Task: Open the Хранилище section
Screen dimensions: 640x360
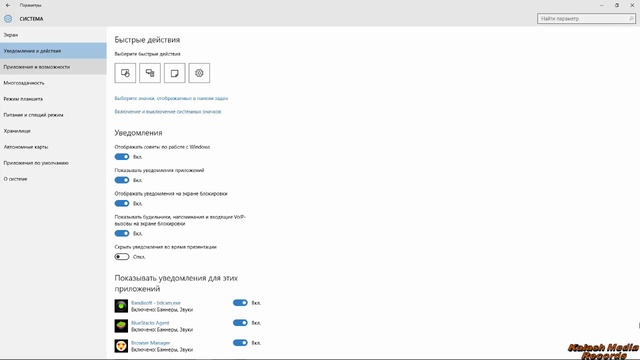Action: click(x=53, y=131)
